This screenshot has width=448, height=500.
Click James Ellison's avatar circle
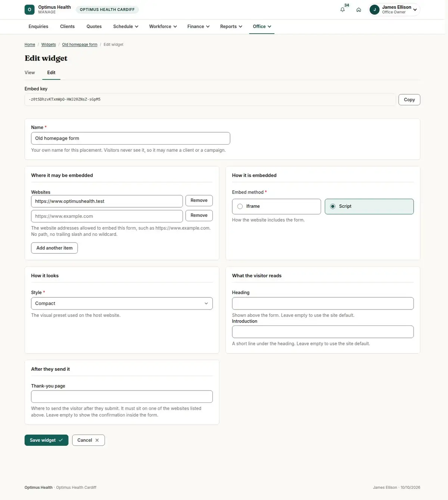tap(374, 10)
